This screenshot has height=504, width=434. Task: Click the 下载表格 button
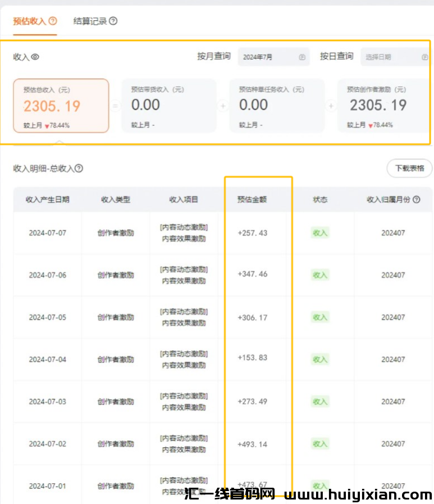pos(409,168)
